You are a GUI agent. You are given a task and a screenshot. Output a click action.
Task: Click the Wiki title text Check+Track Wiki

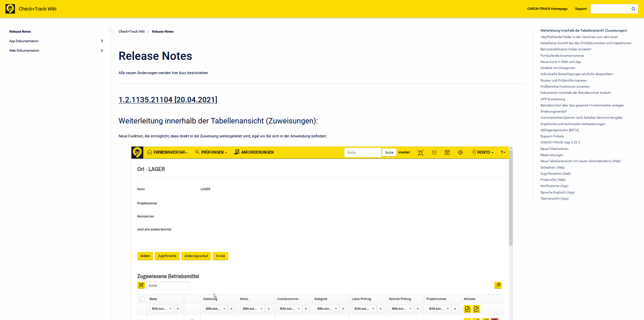click(37, 9)
